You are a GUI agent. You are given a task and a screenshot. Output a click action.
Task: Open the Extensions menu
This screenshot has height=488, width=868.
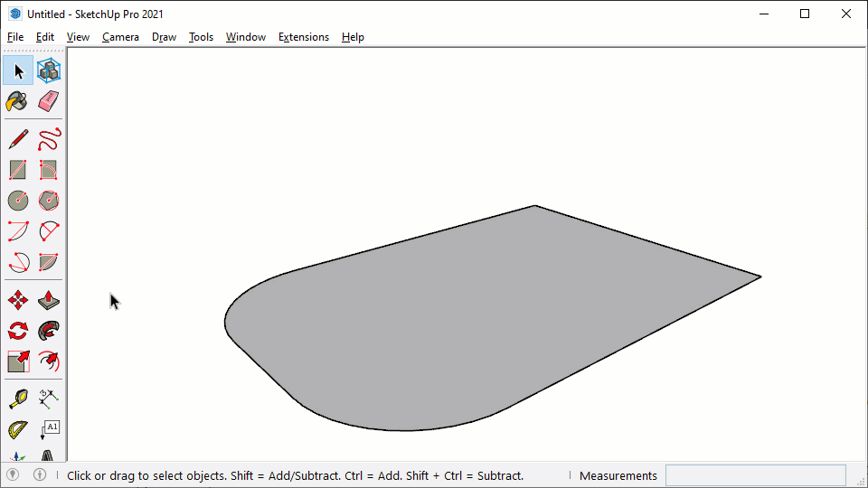304,37
